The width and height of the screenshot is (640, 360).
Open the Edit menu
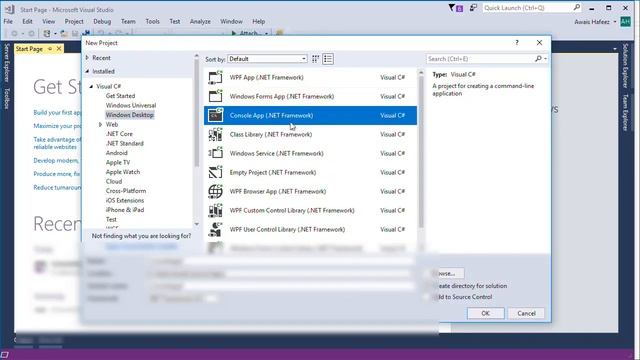pos(27,21)
